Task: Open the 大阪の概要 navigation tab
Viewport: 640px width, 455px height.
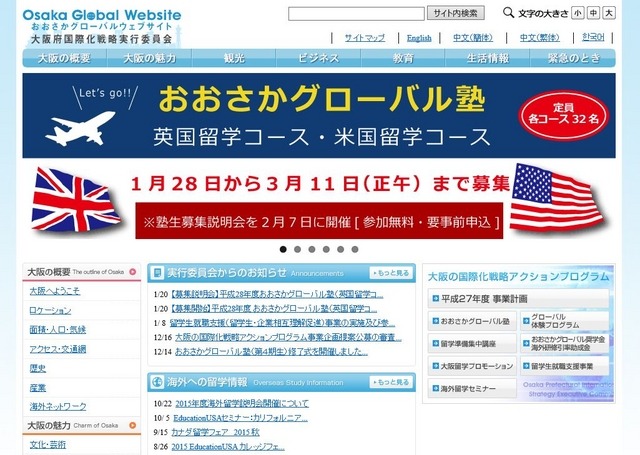Action: [64, 58]
